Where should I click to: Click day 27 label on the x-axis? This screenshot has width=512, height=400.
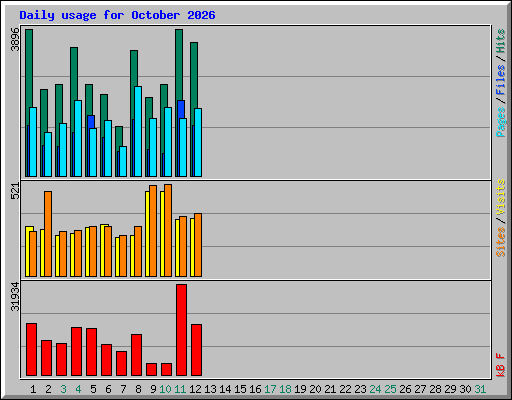[420, 389]
